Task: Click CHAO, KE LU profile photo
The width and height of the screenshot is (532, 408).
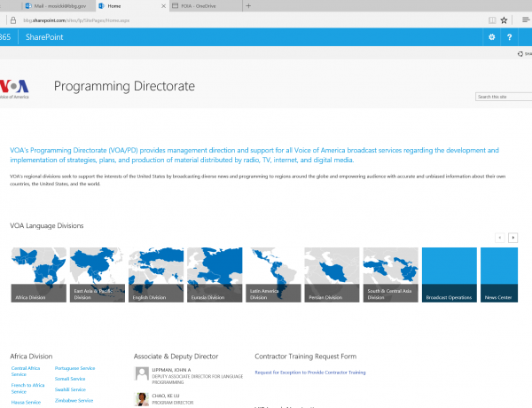Action: (142, 399)
